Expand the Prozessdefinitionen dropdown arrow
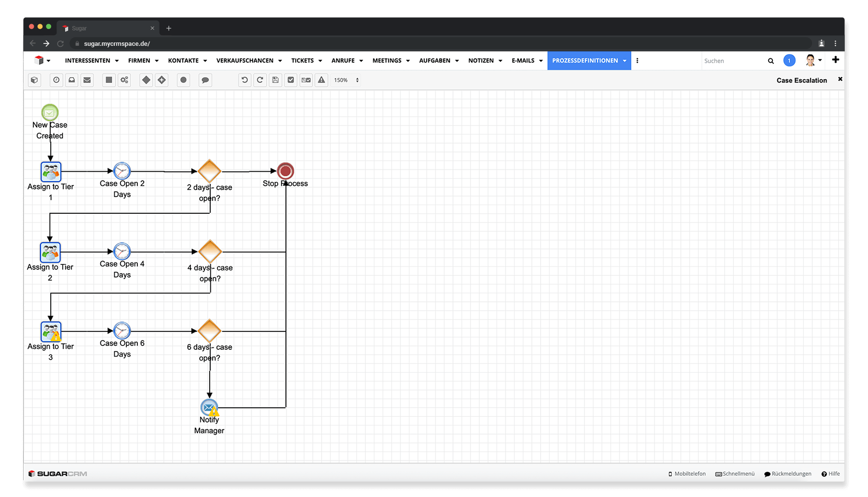Viewport: 868px width, 497px height. (624, 61)
